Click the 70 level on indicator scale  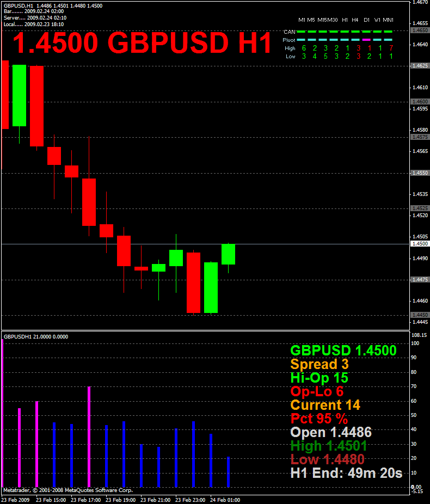414,386
